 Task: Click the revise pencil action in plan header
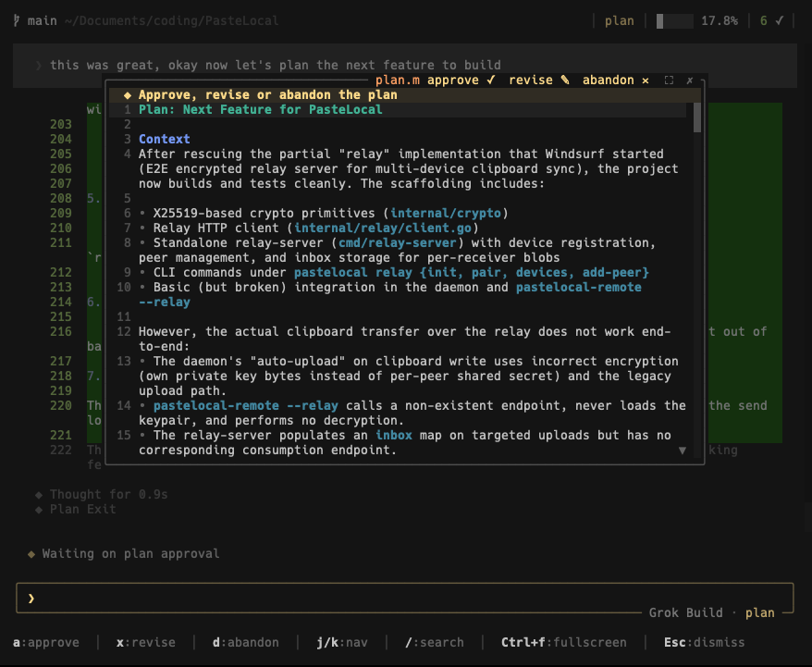538,80
